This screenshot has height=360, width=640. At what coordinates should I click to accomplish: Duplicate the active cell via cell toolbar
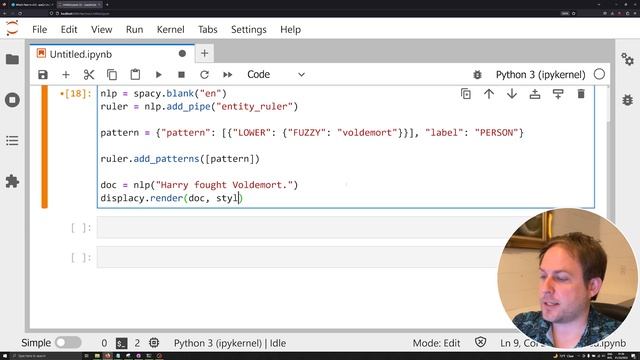point(466,94)
